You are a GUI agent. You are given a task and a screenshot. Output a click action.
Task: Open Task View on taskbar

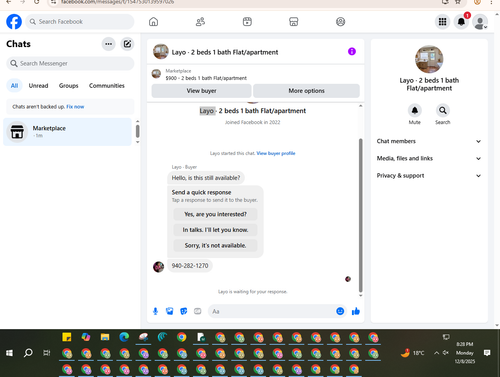coord(47,353)
